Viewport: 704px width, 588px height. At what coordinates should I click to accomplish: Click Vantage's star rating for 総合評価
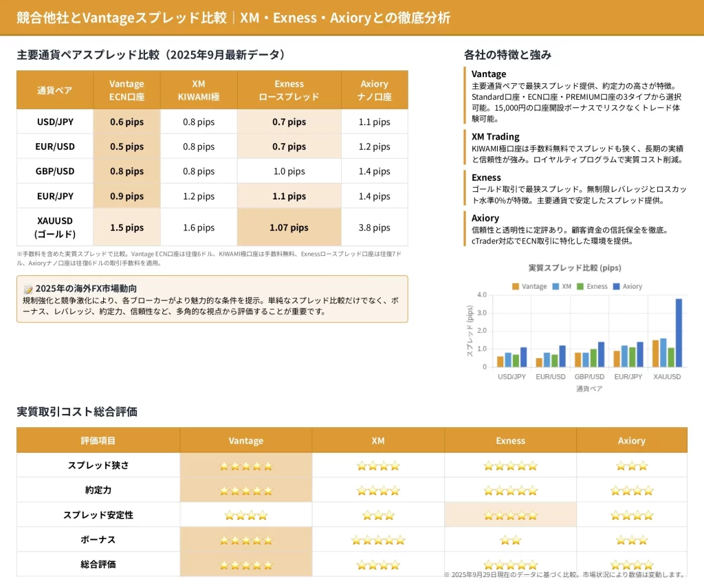point(245,565)
